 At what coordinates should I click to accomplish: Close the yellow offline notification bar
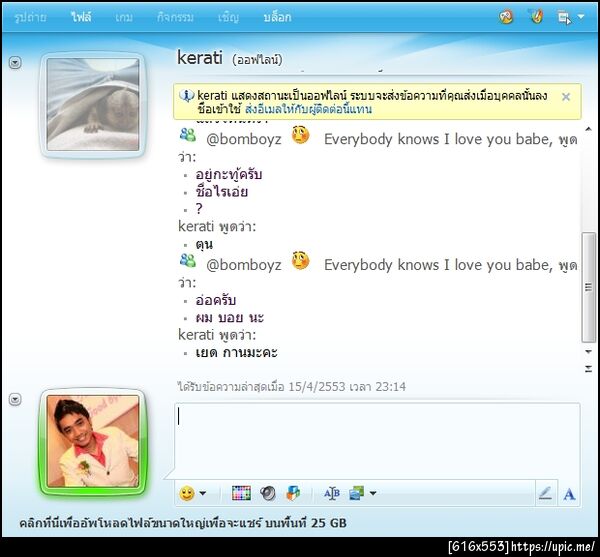click(x=566, y=97)
